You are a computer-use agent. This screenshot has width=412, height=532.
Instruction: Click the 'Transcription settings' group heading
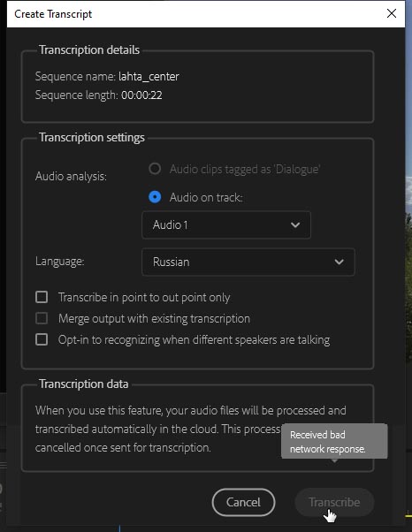click(92, 137)
